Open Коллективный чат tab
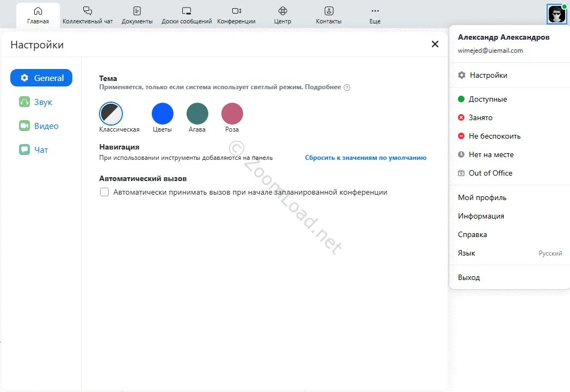The height and width of the screenshot is (392, 570). click(88, 15)
